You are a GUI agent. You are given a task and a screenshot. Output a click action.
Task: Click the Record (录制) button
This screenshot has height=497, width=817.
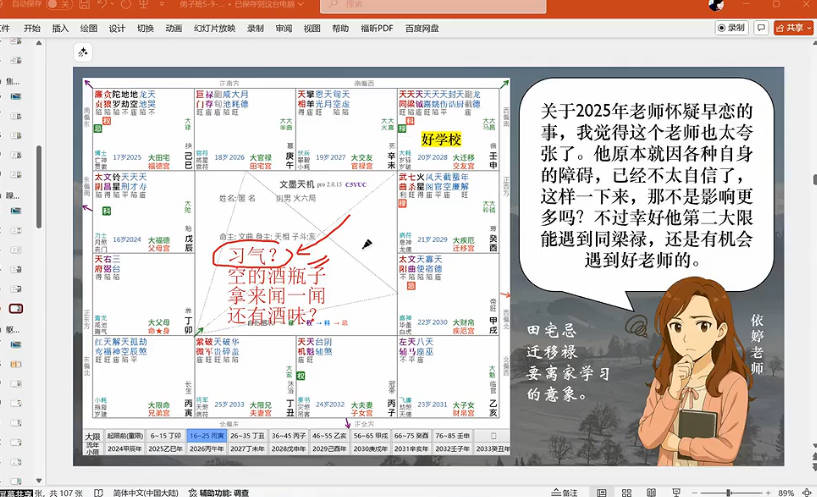(732, 28)
